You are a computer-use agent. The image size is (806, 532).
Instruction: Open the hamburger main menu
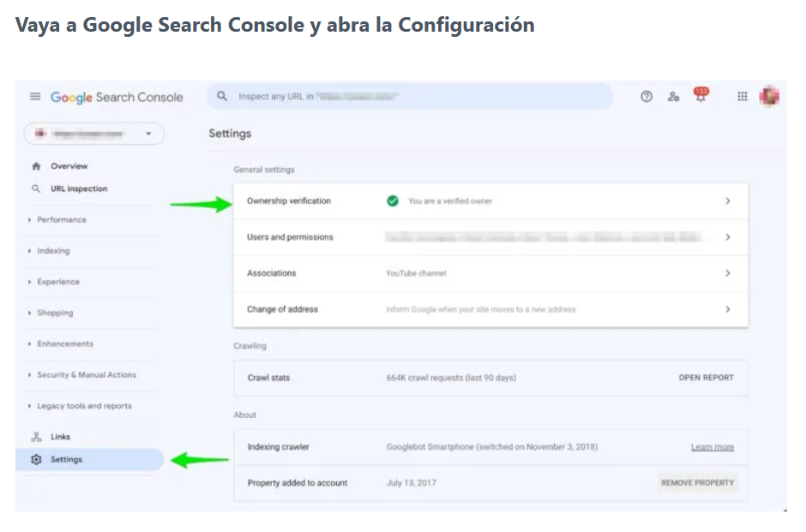(x=35, y=97)
